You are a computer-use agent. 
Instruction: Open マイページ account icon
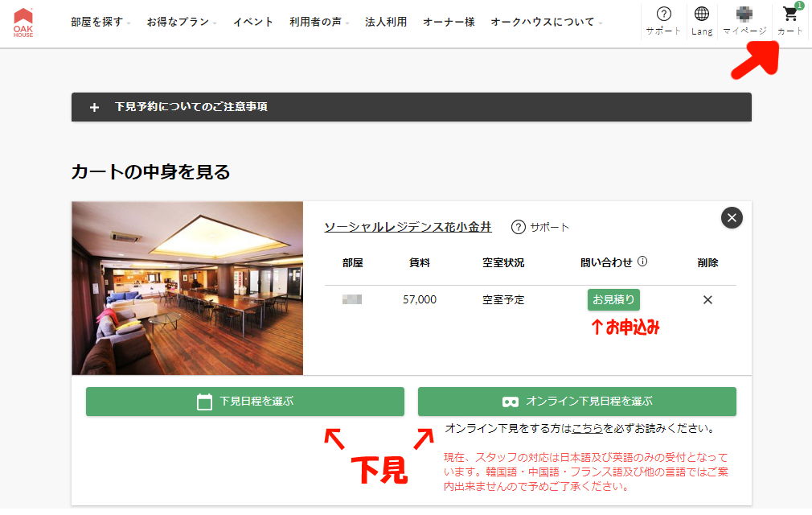[744, 21]
